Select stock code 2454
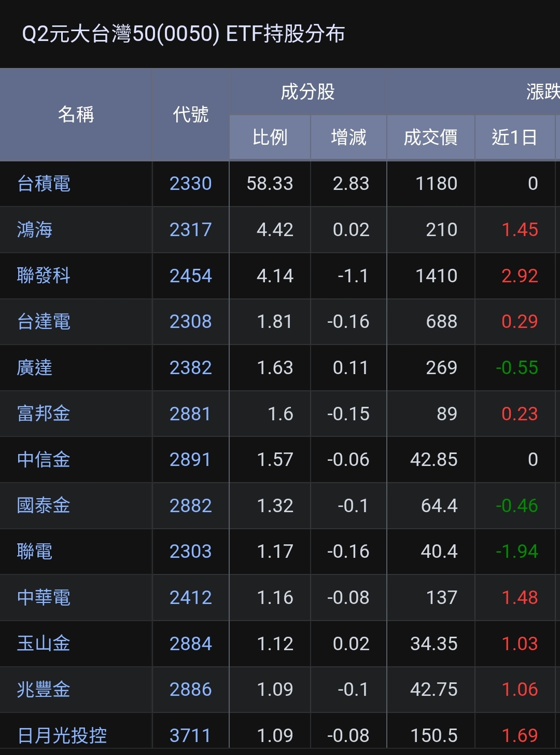 pos(190,276)
